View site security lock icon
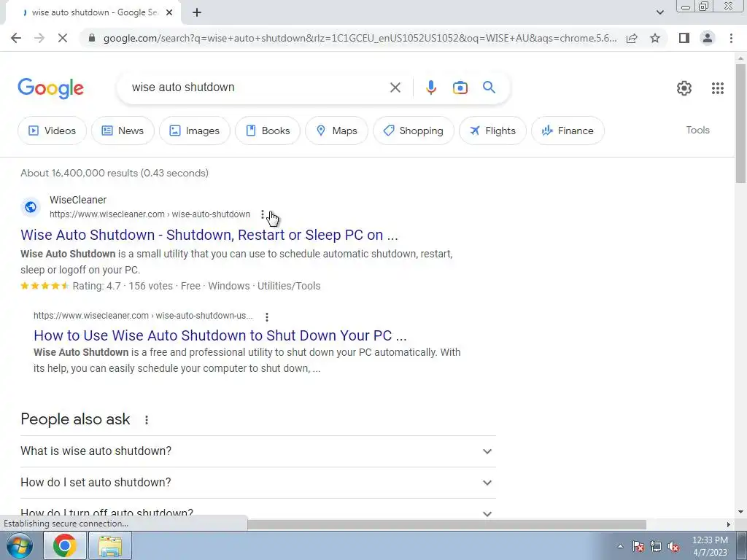 point(92,38)
